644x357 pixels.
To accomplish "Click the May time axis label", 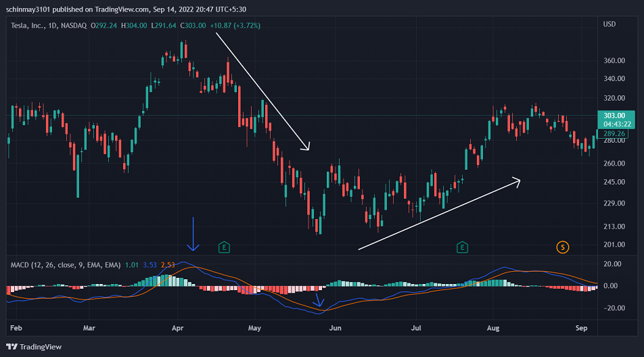I will tap(254, 329).
